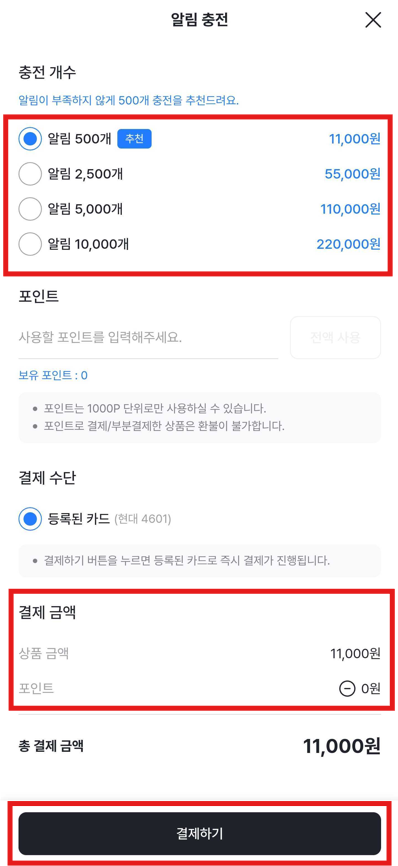Click the 11,000원 price label
The image size is (398, 866).
[355, 139]
